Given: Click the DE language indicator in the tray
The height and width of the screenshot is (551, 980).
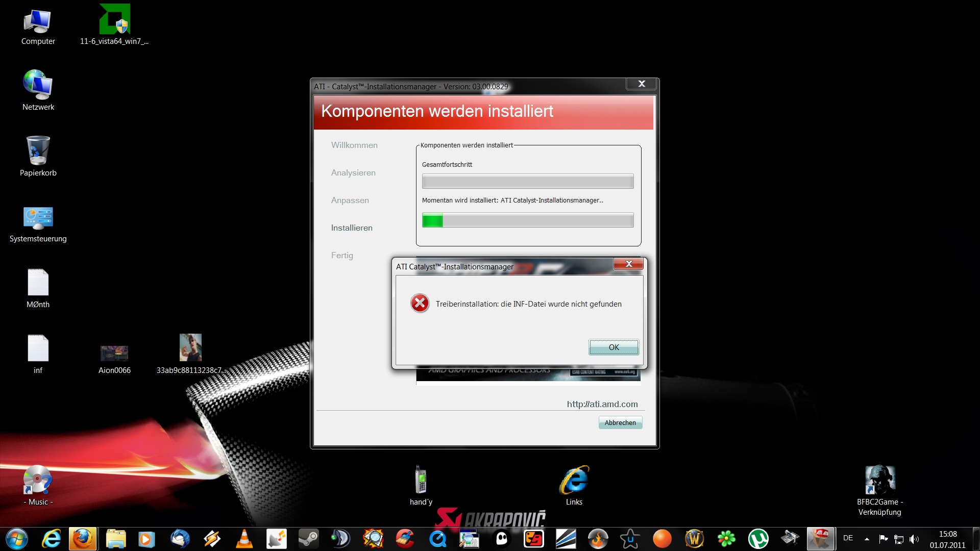Looking at the screenshot, I should (x=848, y=538).
